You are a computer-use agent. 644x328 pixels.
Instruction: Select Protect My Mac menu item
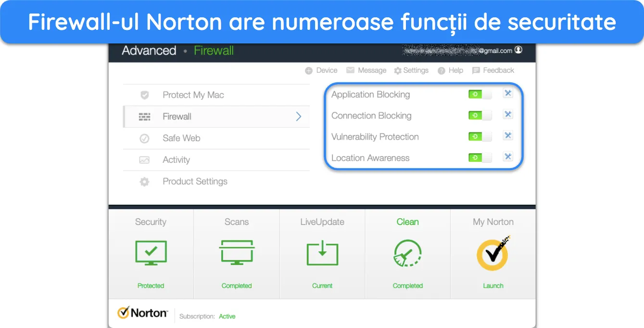[x=216, y=95]
